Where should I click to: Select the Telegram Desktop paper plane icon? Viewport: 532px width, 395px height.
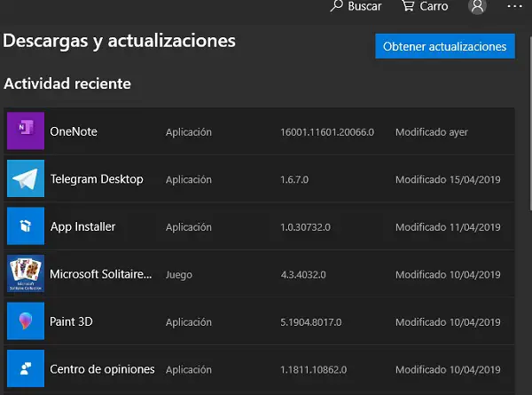click(x=26, y=178)
